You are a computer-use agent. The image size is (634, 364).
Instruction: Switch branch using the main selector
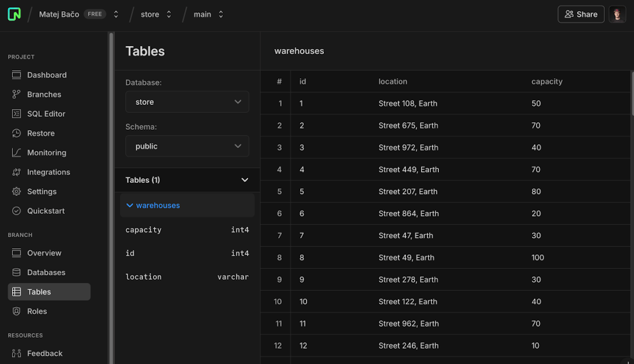pyautogui.click(x=209, y=14)
